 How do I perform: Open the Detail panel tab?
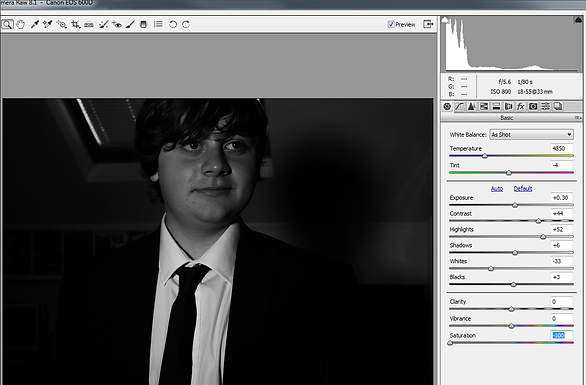coord(472,107)
